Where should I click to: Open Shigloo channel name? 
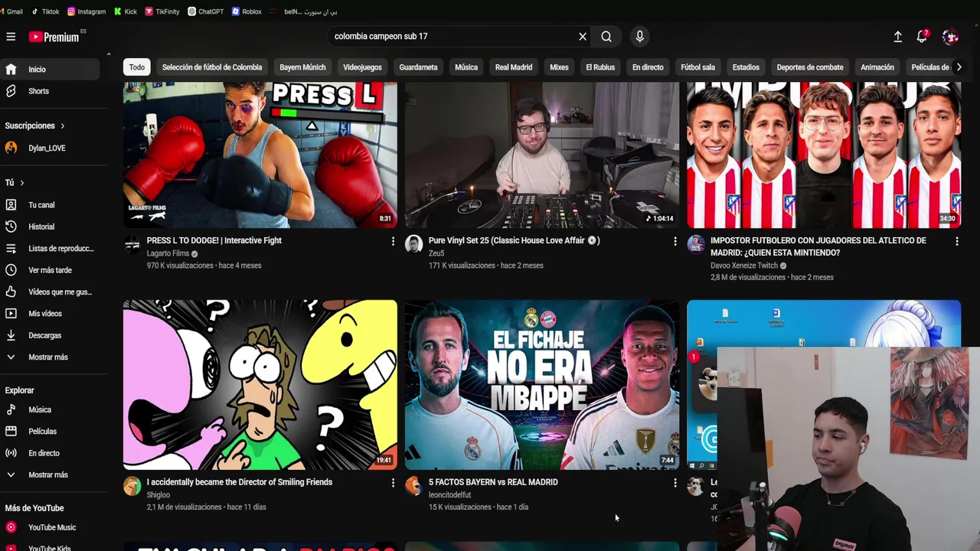click(158, 495)
